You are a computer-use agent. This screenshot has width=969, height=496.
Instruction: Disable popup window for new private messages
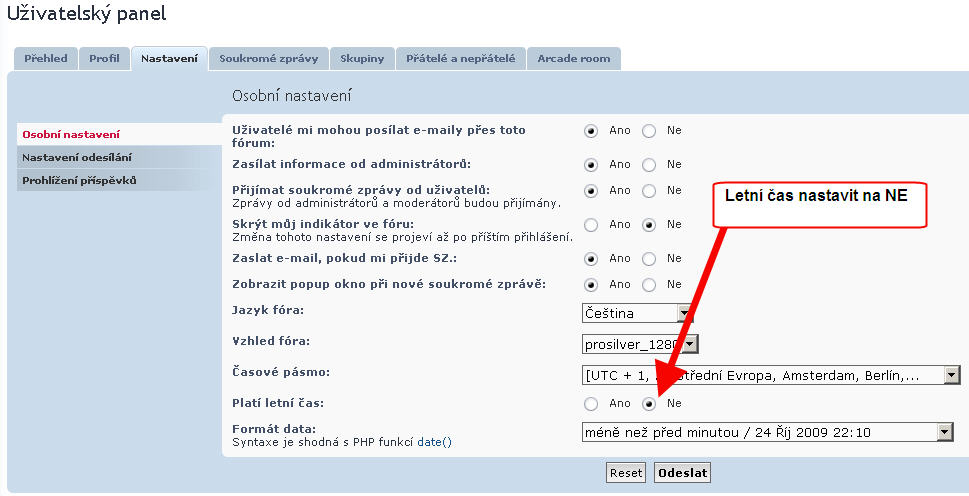649,285
